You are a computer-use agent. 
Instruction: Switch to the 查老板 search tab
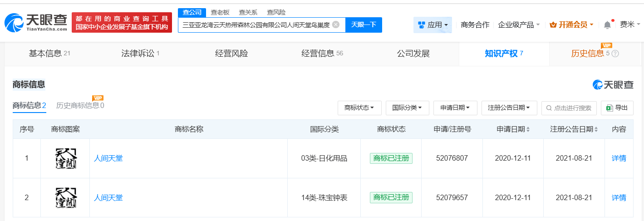(x=220, y=12)
